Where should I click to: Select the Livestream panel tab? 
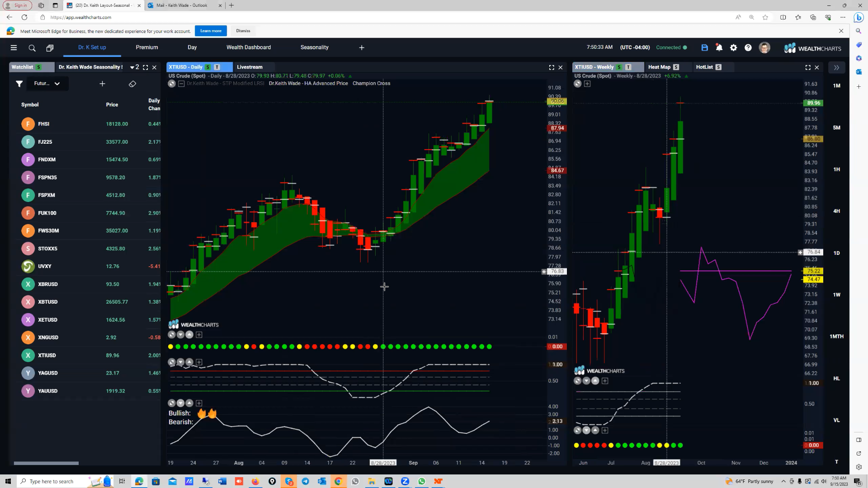250,67
